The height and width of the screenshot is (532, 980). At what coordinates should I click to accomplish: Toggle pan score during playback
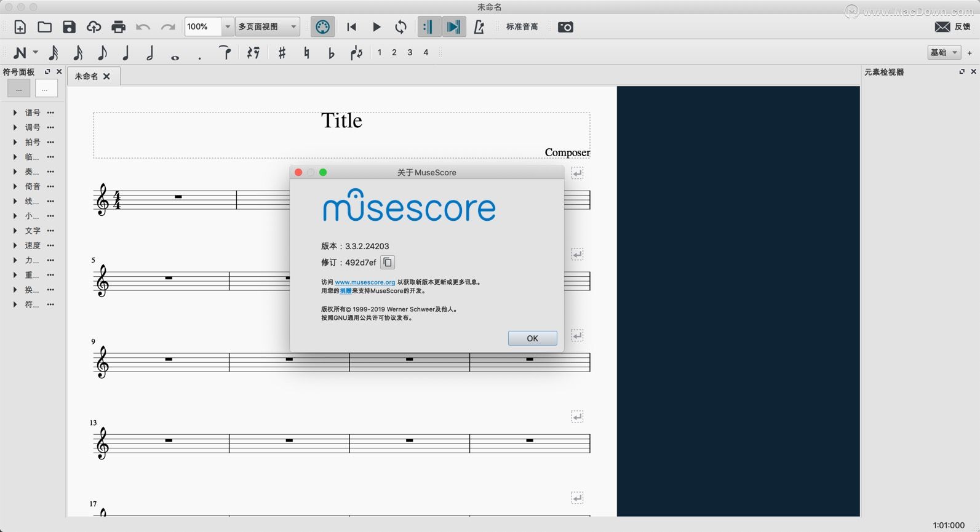(x=454, y=27)
